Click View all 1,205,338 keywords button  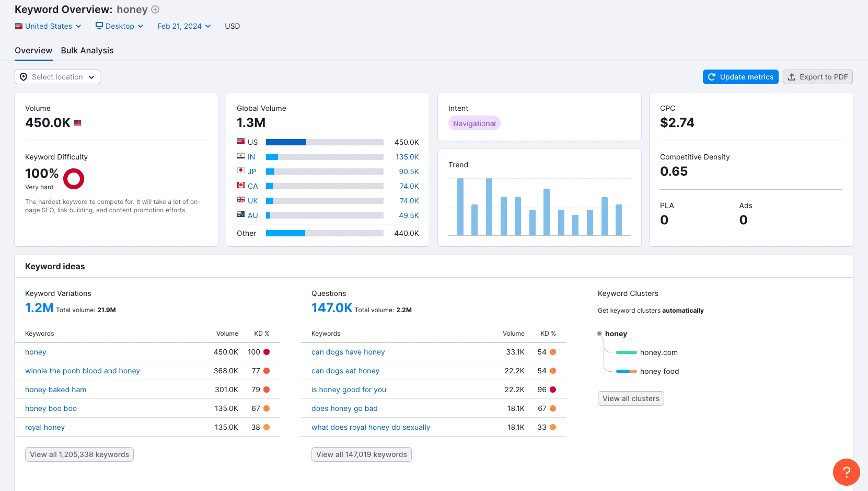click(79, 454)
